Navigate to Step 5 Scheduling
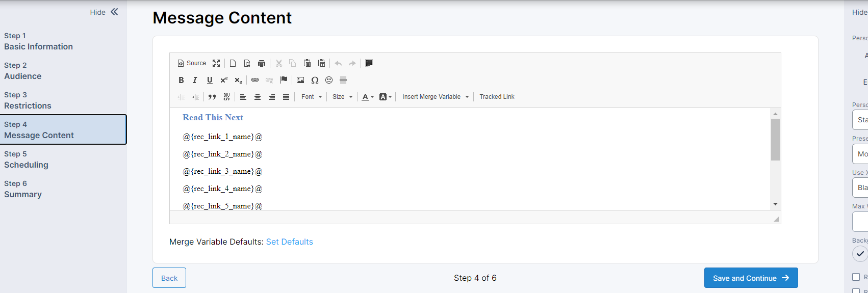Screen dimensions: 868x293 pyautogui.click(x=26, y=159)
